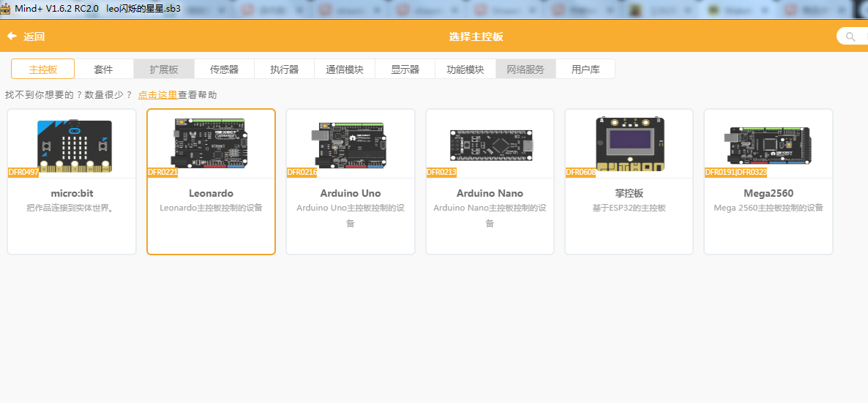Click the Arduino Nano card title
The width and height of the screenshot is (868, 403).
(x=490, y=194)
